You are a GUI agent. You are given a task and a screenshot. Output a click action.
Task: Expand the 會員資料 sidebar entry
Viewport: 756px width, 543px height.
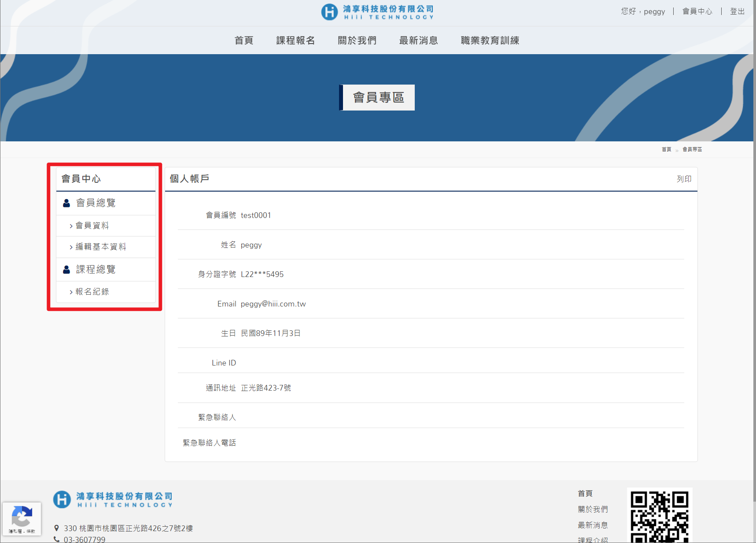(92, 225)
